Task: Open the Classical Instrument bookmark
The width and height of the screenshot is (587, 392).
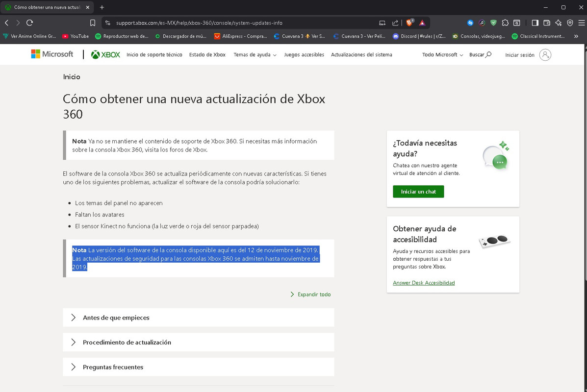Action: click(538, 36)
